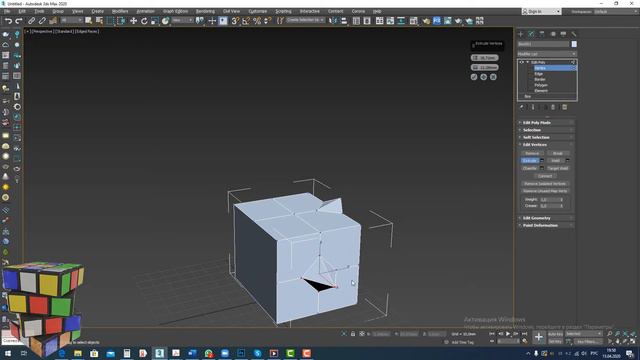Expand the Edit Poly Mode rollout
The image size is (640, 360).
(546, 122)
